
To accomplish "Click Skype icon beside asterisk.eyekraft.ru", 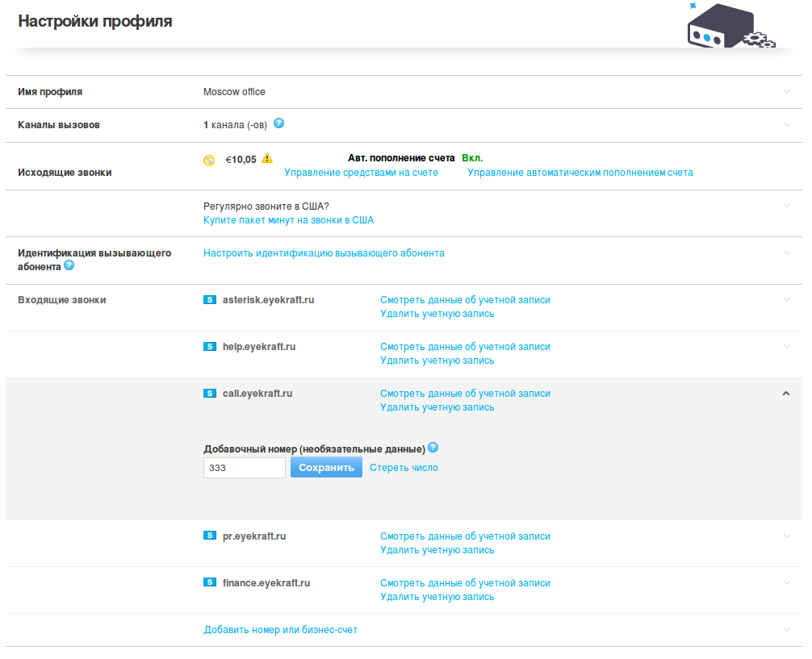I will pyautogui.click(x=210, y=300).
